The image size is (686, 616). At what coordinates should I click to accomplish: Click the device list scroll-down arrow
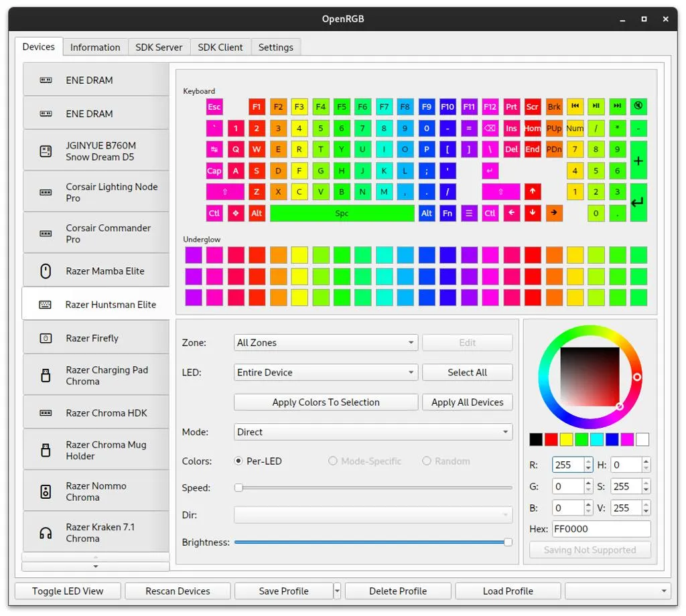[x=95, y=566]
